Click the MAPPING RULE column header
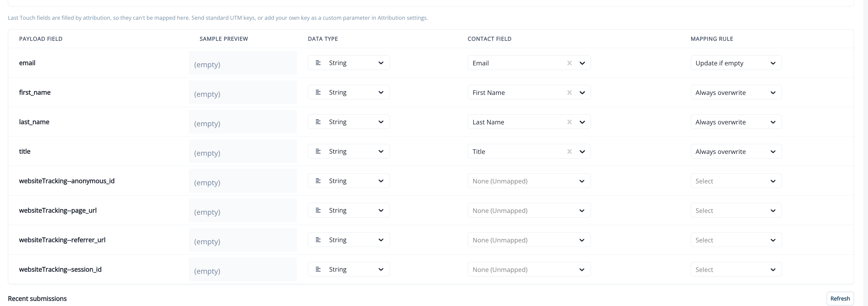The image size is (868, 306). 712,39
